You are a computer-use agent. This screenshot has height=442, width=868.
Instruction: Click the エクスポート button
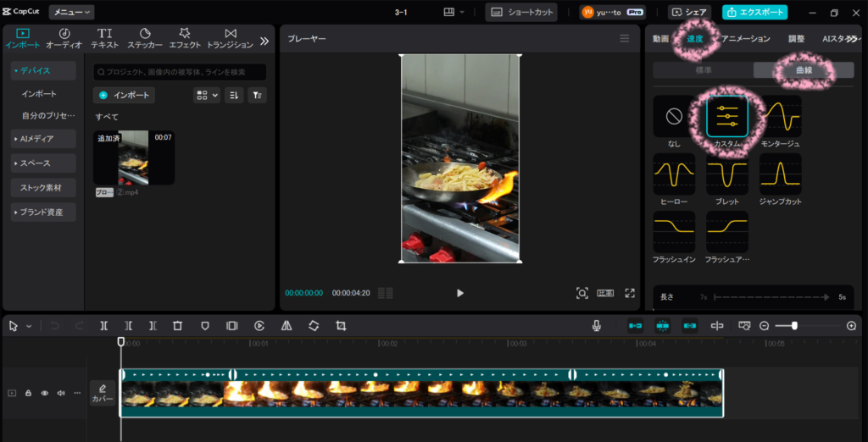[x=754, y=12]
